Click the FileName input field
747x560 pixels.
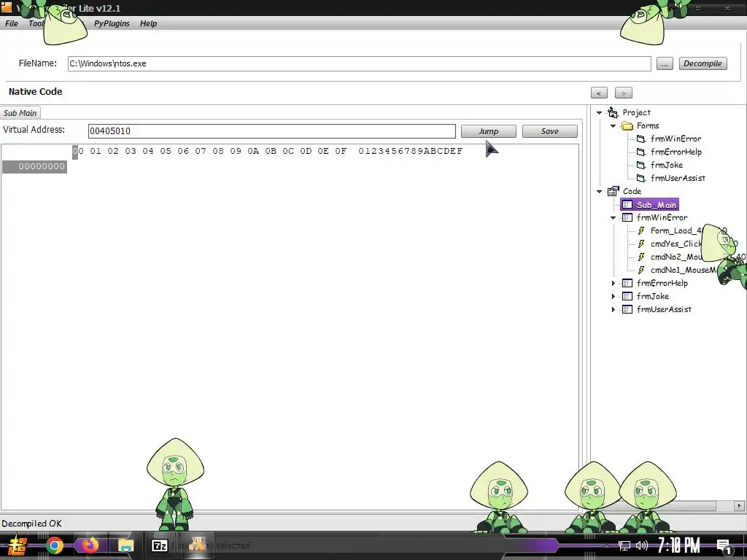(359, 63)
